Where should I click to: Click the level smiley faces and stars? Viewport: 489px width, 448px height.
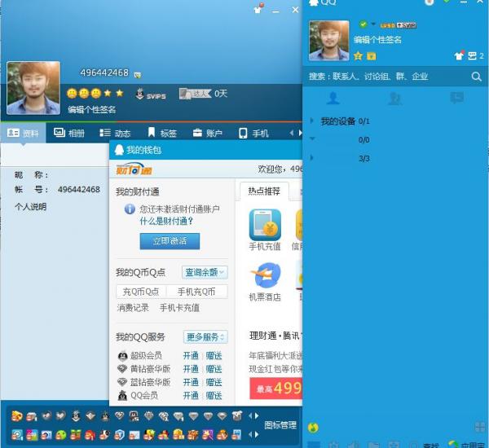[95, 93]
